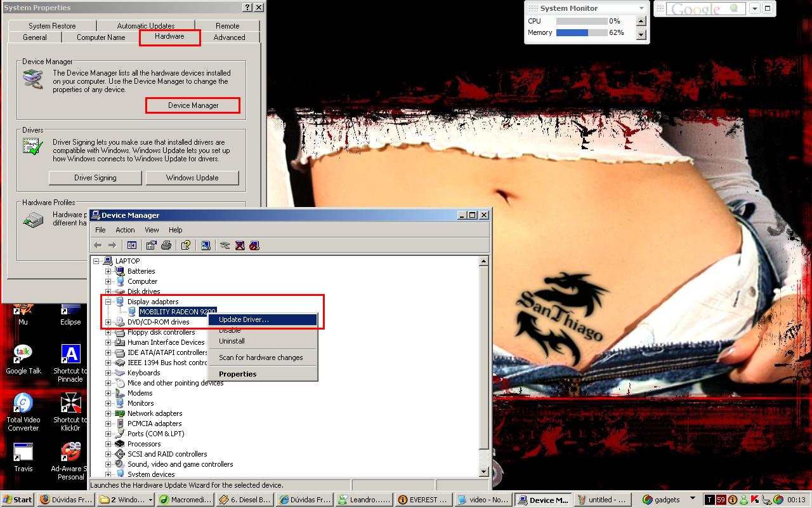Choose Uninstall from the context menu
This screenshot has width=812, height=508.
pyautogui.click(x=263, y=341)
